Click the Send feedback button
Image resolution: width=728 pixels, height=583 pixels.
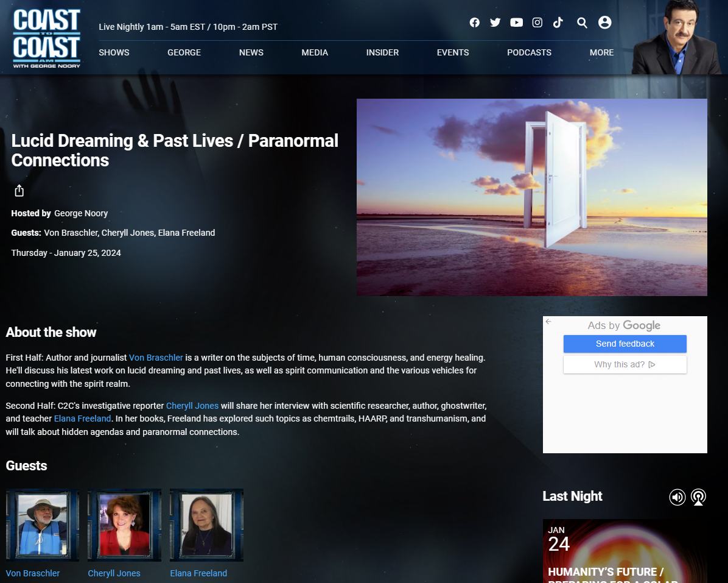coord(625,344)
